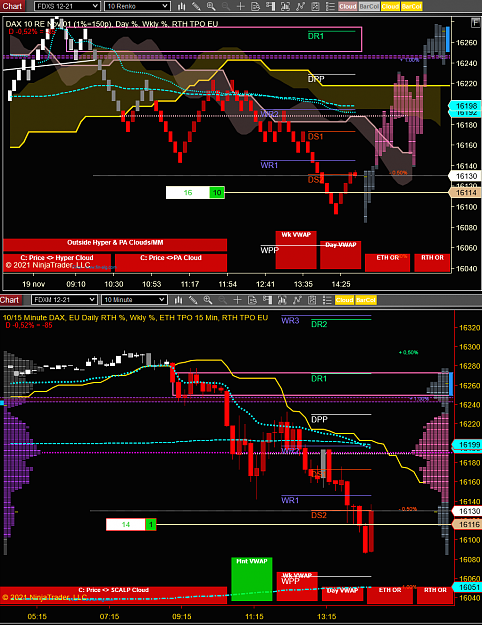The width and height of the screenshot is (482, 625).
Task: Select drawing tools pencil in top chart
Action: pyautogui.click(x=196, y=6)
